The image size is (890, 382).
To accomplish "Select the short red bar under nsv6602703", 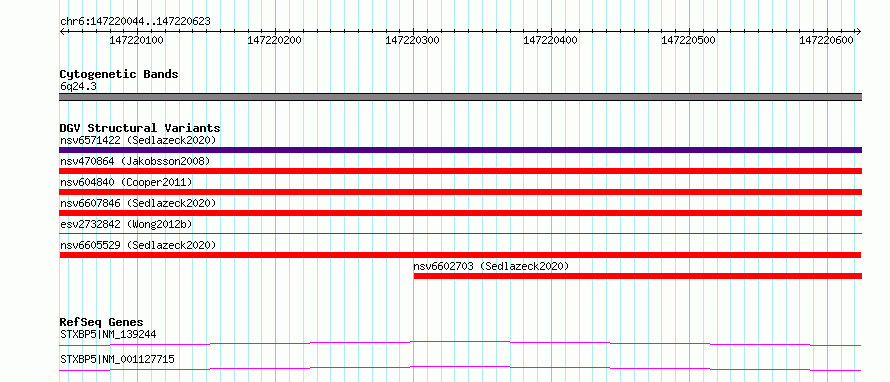I will (638, 276).
